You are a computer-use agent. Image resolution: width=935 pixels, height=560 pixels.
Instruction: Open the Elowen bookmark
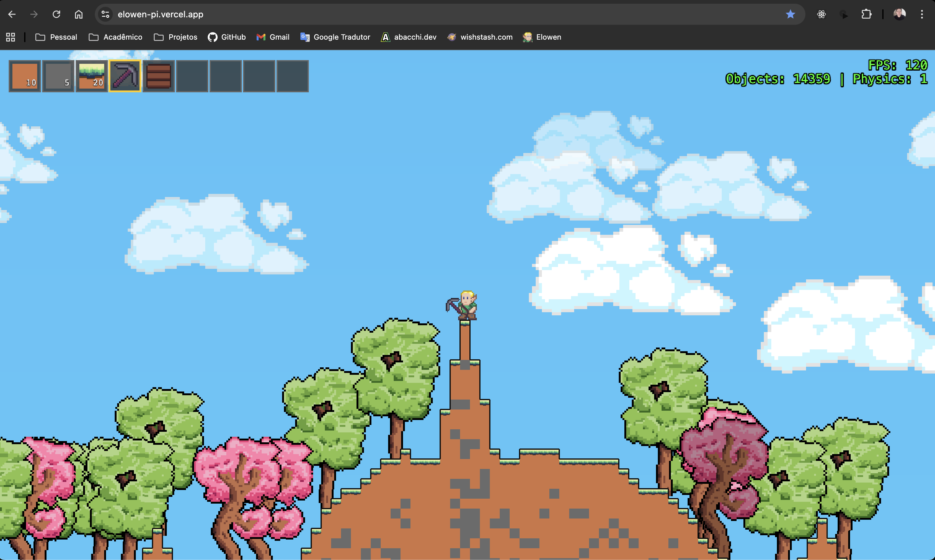542,37
